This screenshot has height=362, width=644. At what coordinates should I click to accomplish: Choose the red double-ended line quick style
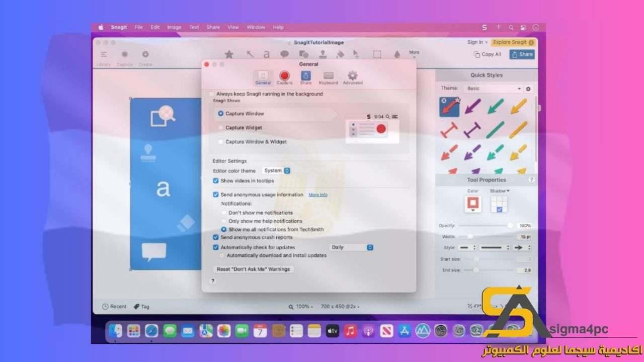tap(449, 130)
